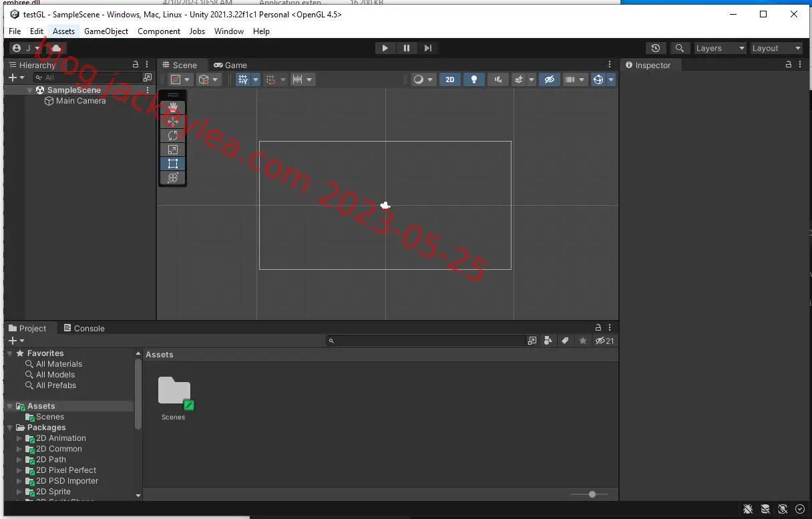Select the Hand view tool

pyautogui.click(x=173, y=108)
